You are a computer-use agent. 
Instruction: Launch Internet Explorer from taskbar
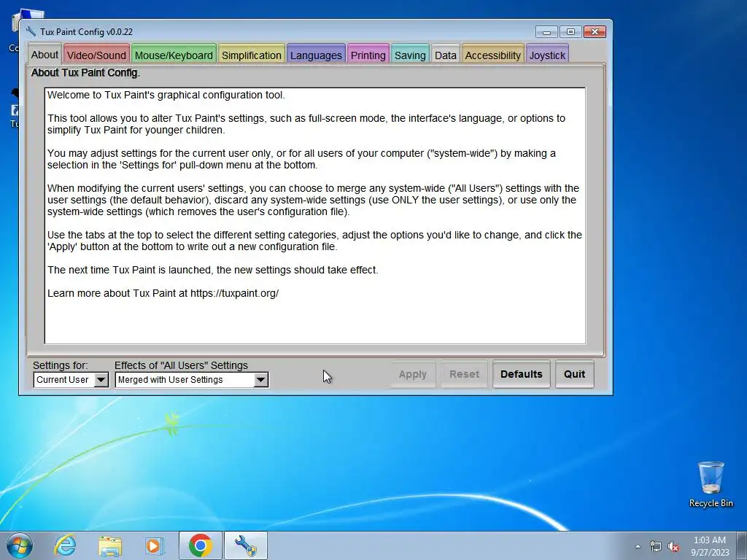click(65, 545)
